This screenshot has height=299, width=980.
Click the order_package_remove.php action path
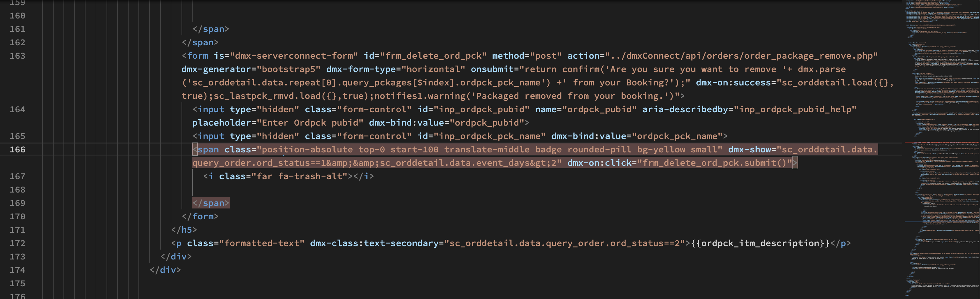pos(741,56)
